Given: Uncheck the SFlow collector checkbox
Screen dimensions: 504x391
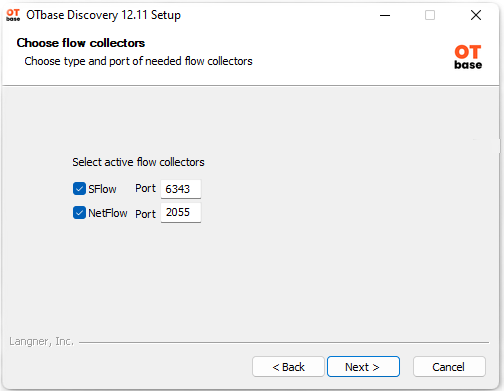Looking at the screenshot, I should pyautogui.click(x=79, y=189).
